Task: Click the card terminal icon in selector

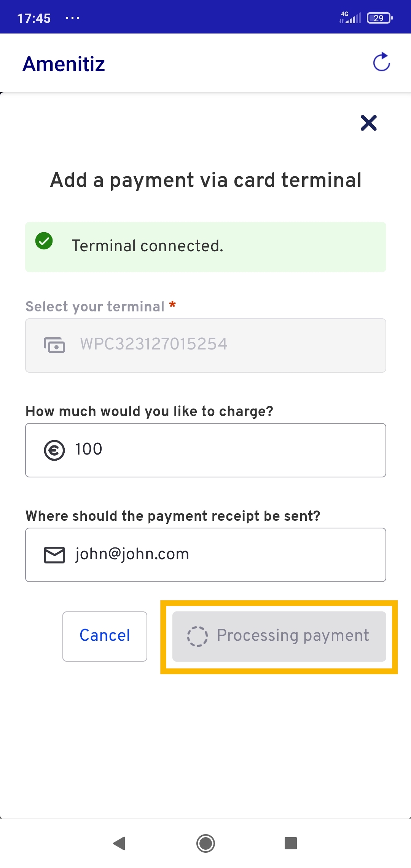Action: (54, 345)
